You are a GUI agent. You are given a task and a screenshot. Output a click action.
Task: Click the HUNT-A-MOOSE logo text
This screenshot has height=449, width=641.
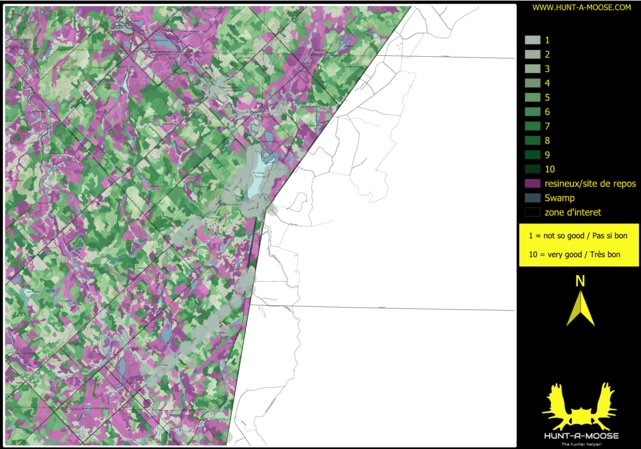click(581, 436)
